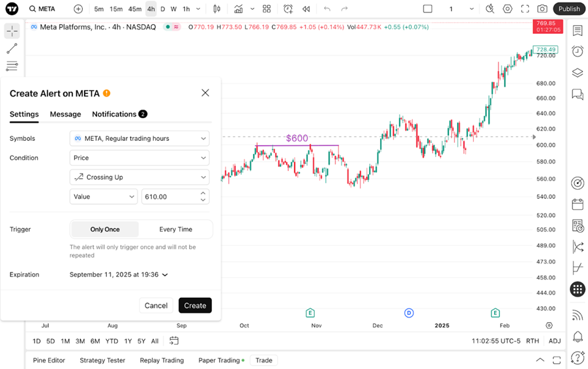Switch to 15m timeframe
588x369 pixels.
point(116,8)
